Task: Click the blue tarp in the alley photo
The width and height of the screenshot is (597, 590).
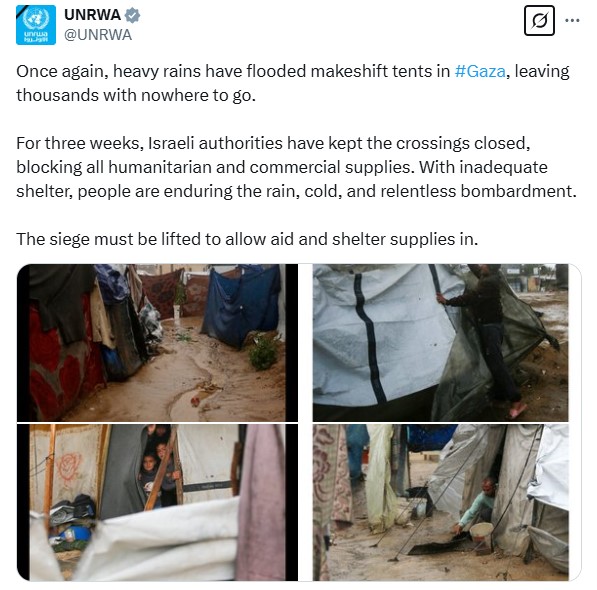Action: pyautogui.click(x=242, y=305)
